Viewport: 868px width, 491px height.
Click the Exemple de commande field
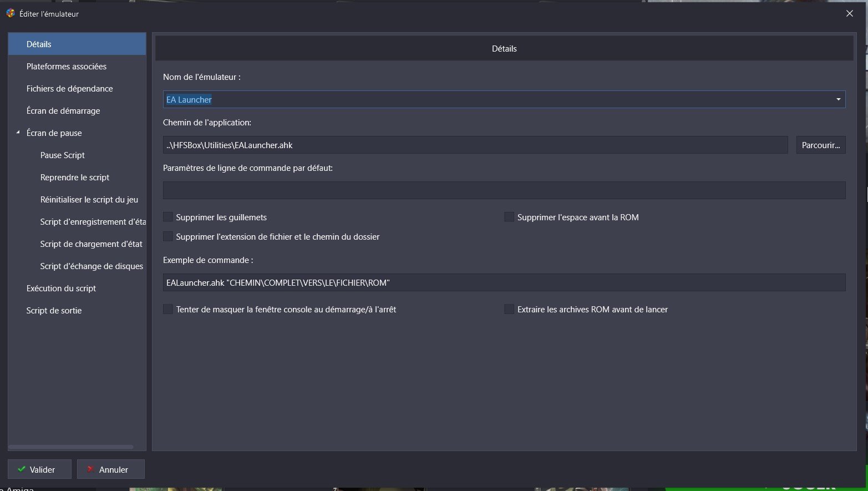click(x=504, y=282)
